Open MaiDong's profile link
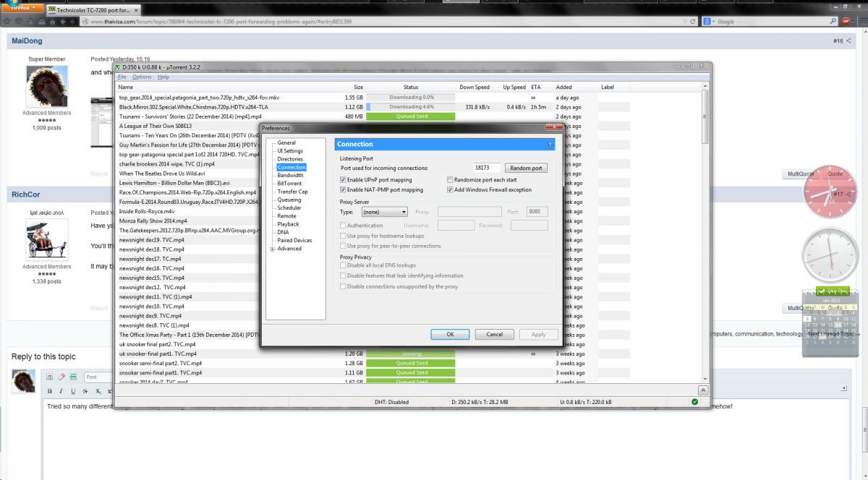Viewport: 868px width, 480px height. point(27,41)
